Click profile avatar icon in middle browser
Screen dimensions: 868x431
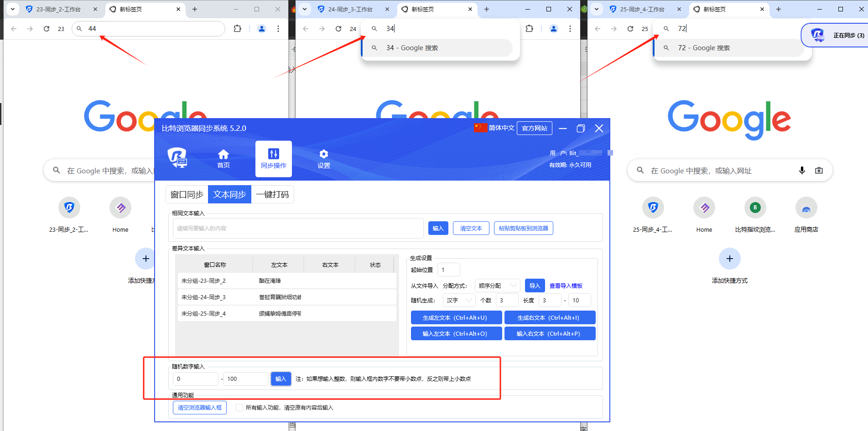click(x=553, y=29)
